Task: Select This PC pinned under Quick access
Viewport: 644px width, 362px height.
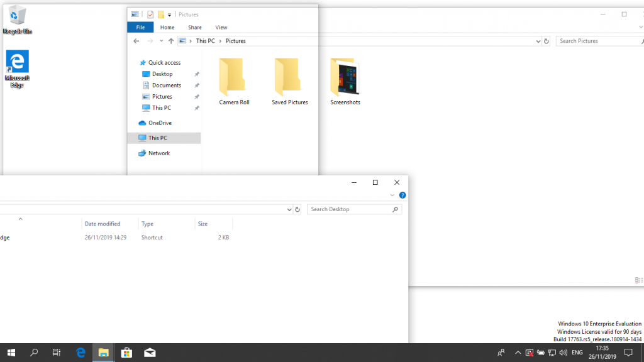Action: coord(162,108)
